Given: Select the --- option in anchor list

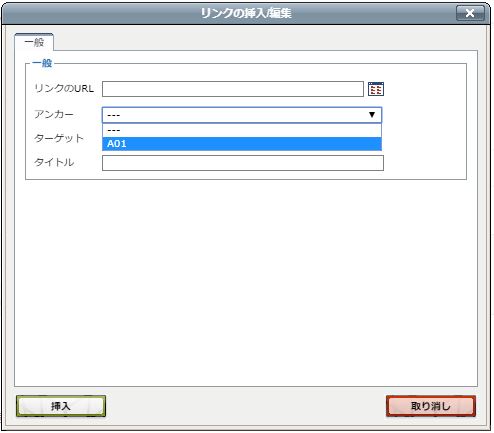Looking at the screenshot, I should 242,130.
